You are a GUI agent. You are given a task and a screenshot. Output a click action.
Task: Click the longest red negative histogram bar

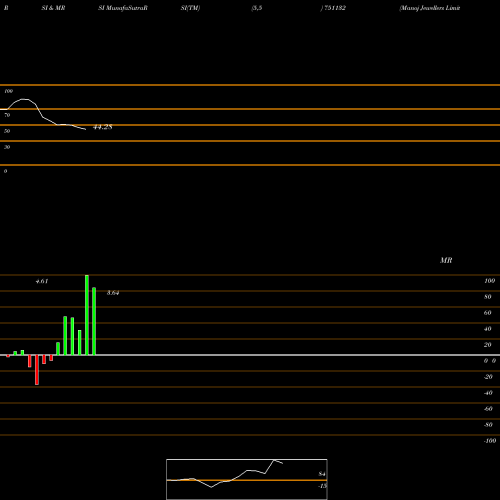tap(37, 370)
